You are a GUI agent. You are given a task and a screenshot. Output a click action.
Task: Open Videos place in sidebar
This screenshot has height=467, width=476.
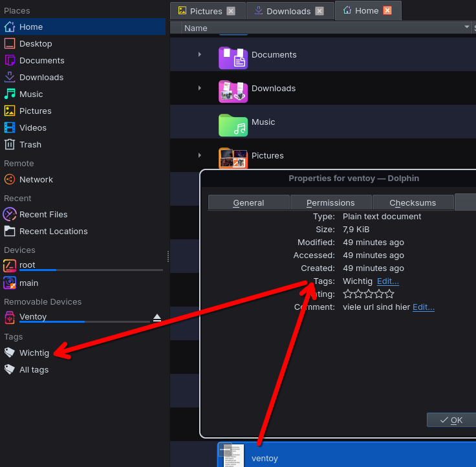pos(32,127)
